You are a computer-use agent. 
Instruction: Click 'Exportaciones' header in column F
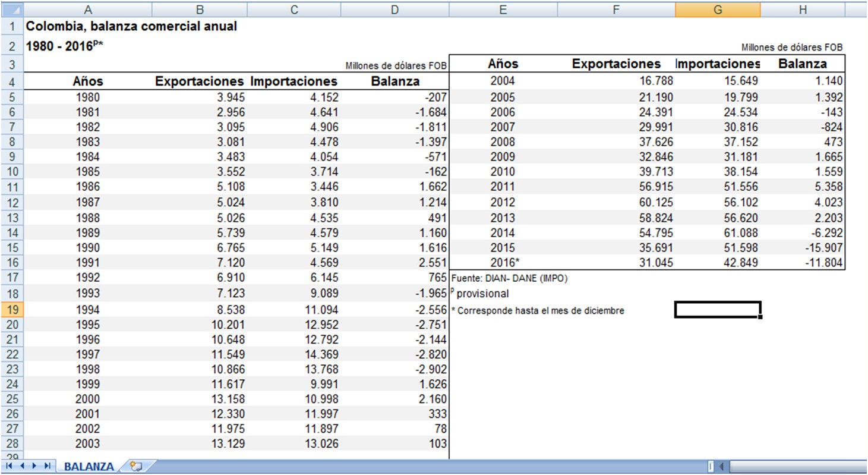616,64
